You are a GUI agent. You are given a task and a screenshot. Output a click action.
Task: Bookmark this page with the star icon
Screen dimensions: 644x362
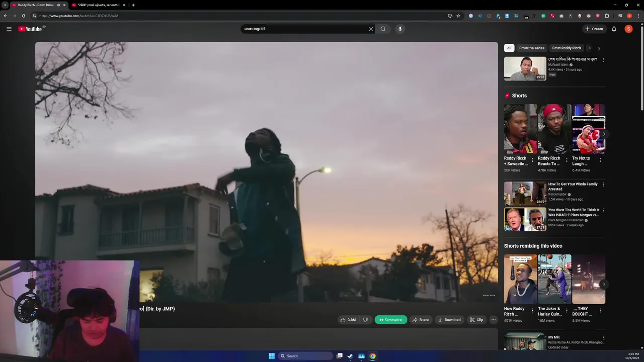[458, 16]
